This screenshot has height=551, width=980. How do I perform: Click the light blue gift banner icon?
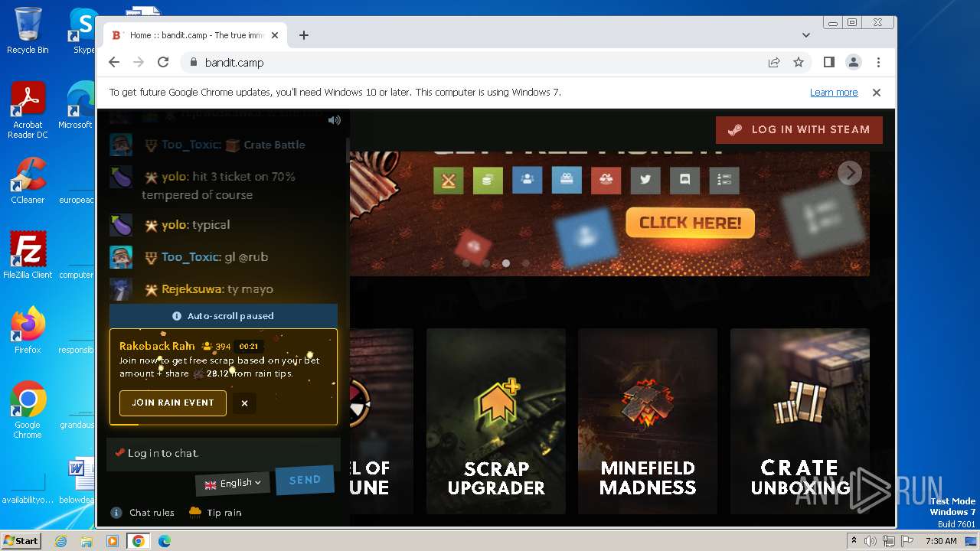567,180
